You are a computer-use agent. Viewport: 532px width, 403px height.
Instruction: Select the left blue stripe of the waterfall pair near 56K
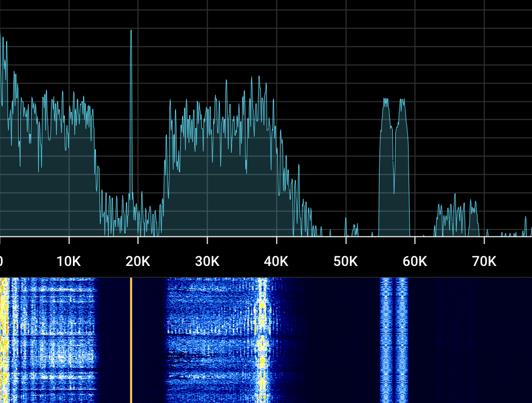tap(386, 340)
